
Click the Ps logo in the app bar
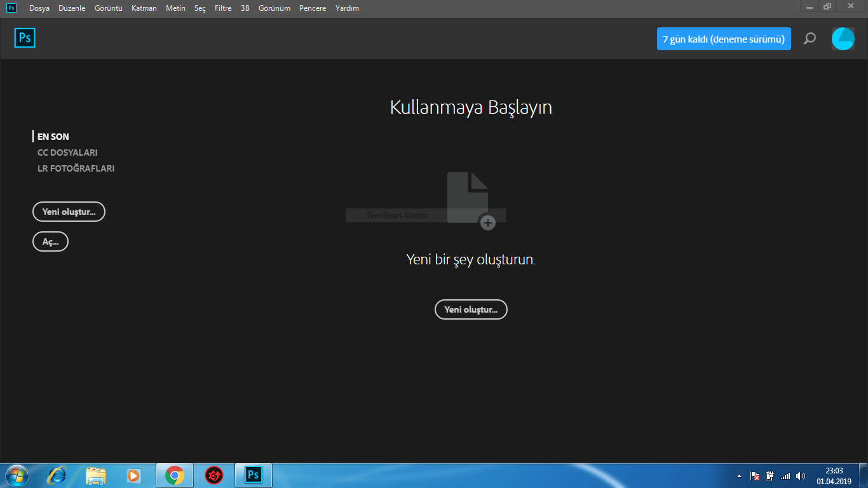[x=24, y=38]
